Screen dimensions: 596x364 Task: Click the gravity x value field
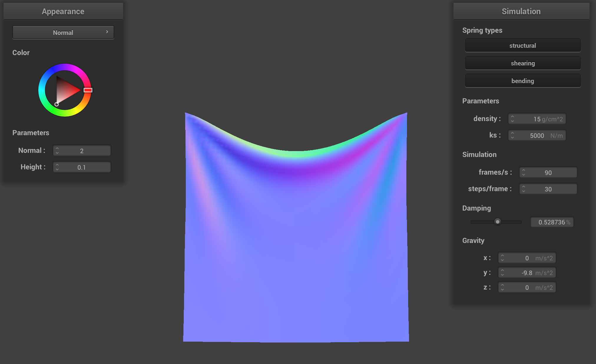tap(527, 258)
